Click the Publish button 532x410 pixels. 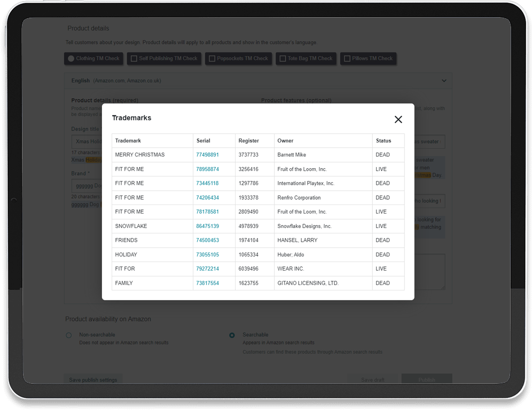427,380
